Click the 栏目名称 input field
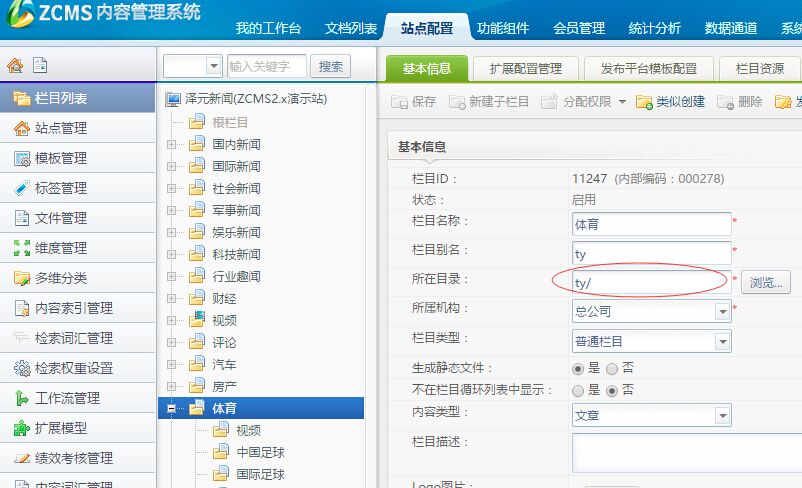The image size is (802, 488). click(x=651, y=224)
